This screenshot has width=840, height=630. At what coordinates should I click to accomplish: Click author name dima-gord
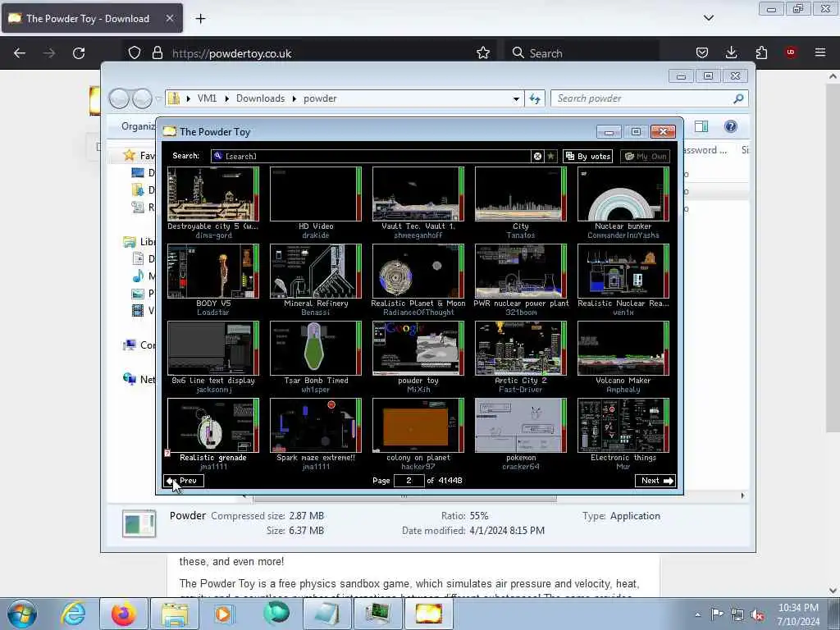click(x=213, y=235)
